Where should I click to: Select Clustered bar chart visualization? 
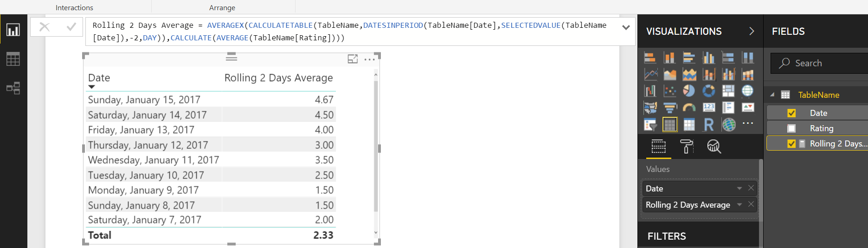pyautogui.click(x=689, y=57)
